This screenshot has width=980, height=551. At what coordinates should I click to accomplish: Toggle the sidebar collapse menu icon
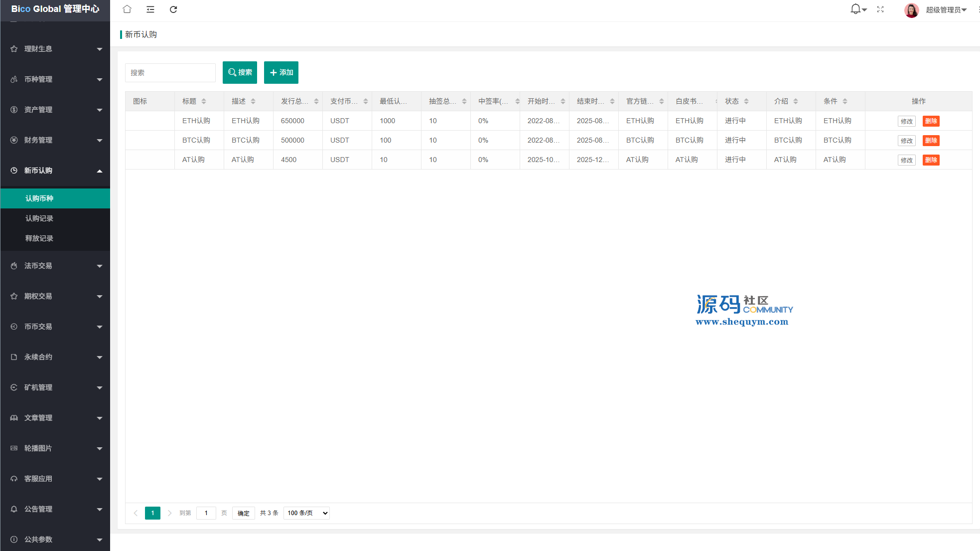coord(150,9)
